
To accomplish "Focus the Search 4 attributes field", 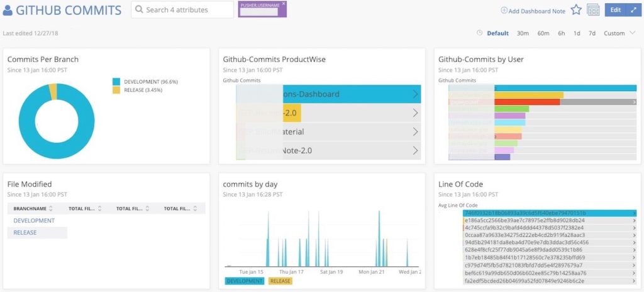I will [x=182, y=9].
